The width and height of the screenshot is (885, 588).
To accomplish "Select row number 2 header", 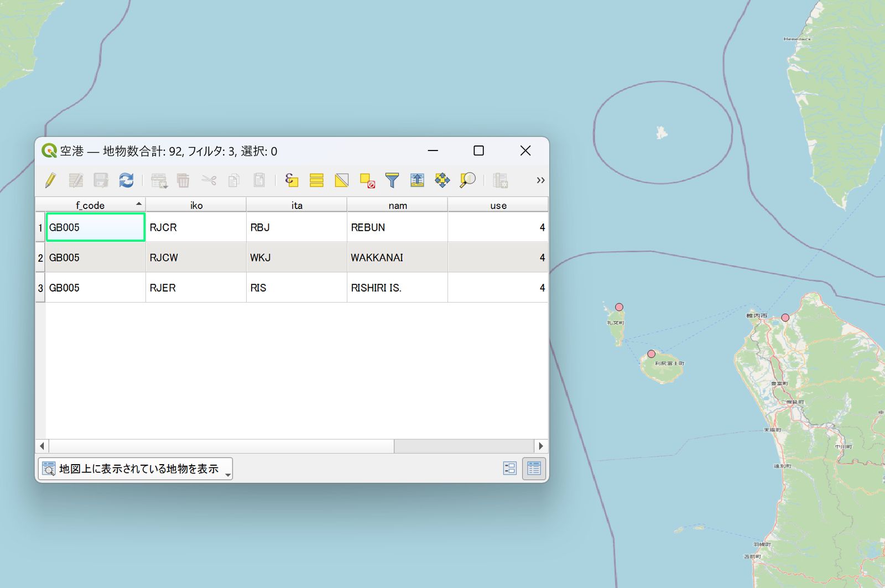I will coord(40,258).
